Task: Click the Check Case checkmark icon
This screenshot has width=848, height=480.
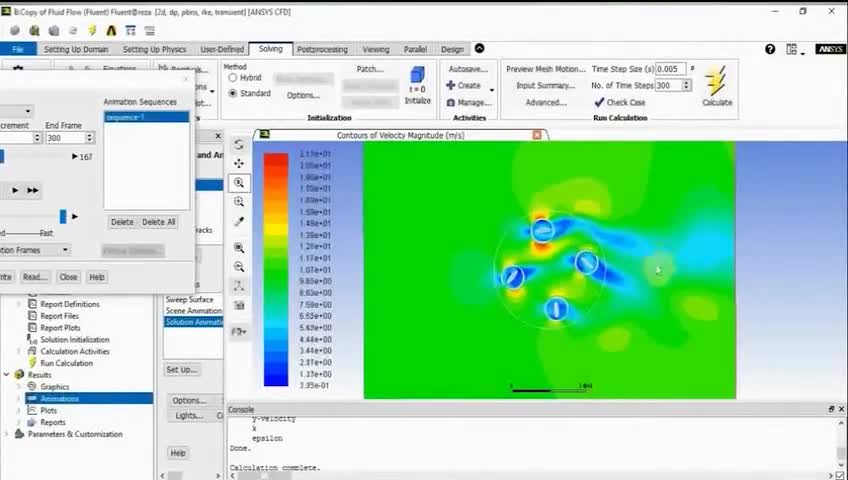Action: point(599,102)
